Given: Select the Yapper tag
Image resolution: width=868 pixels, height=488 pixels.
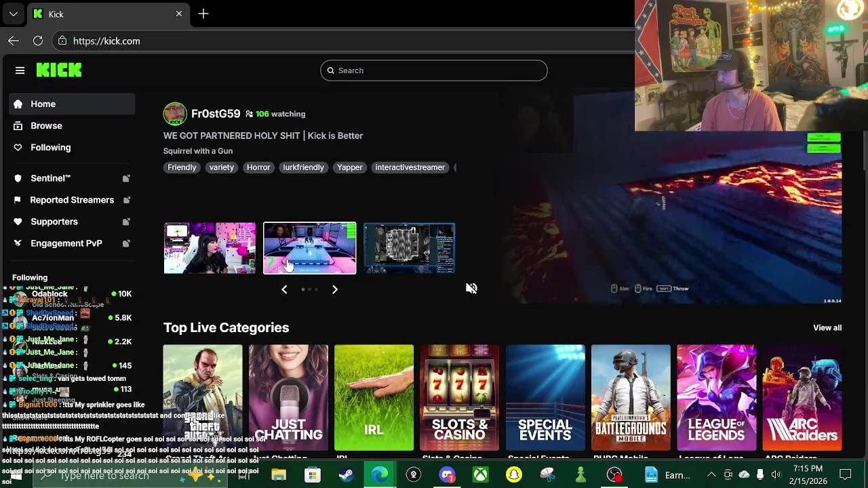Looking at the screenshot, I should coord(350,167).
